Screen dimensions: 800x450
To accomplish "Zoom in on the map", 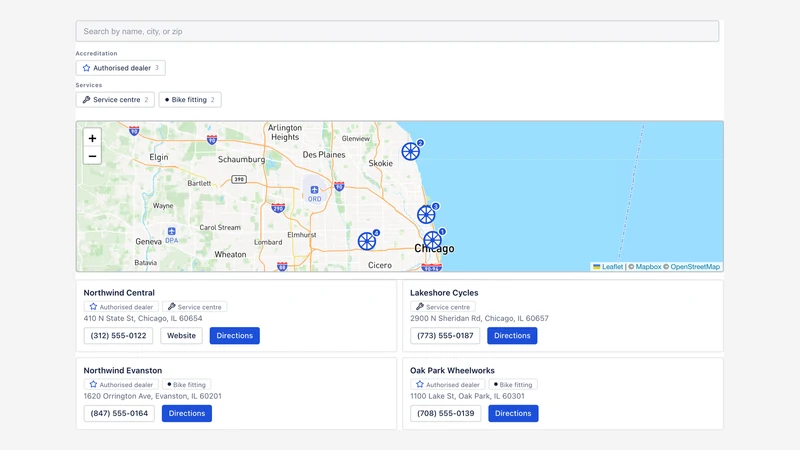I will point(92,138).
